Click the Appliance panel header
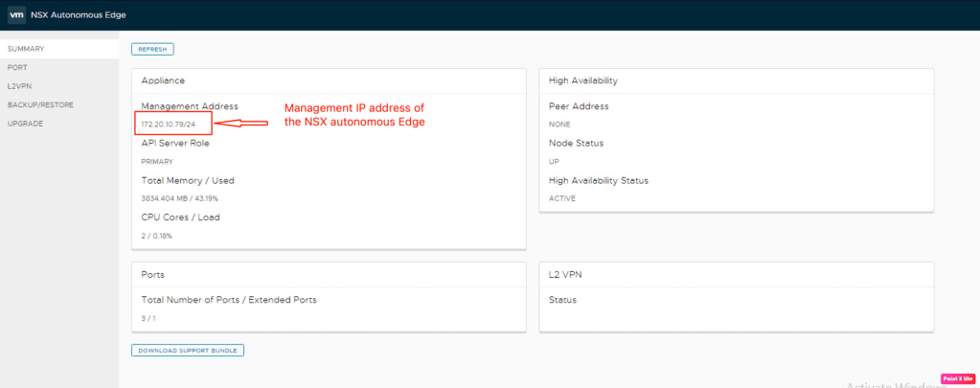The height and width of the screenshot is (388, 980). [163, 80]
